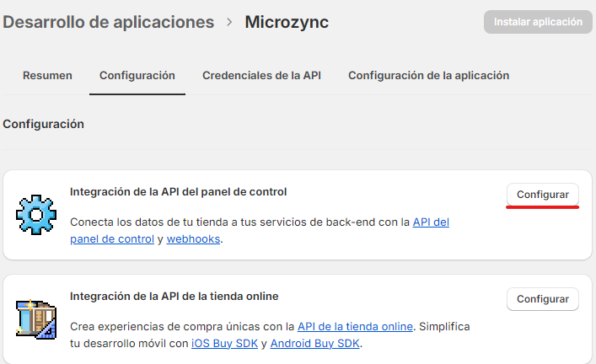Visit the Android Buy SDK link
The image size is (596, 364).
coord(314,343)
